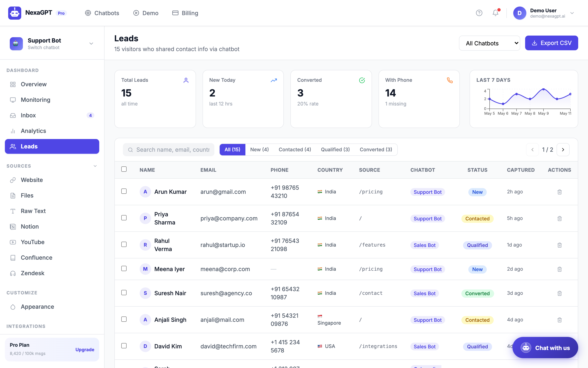
Task: Click the Support Bot avatar icon
Action: [x=16, y=44]
